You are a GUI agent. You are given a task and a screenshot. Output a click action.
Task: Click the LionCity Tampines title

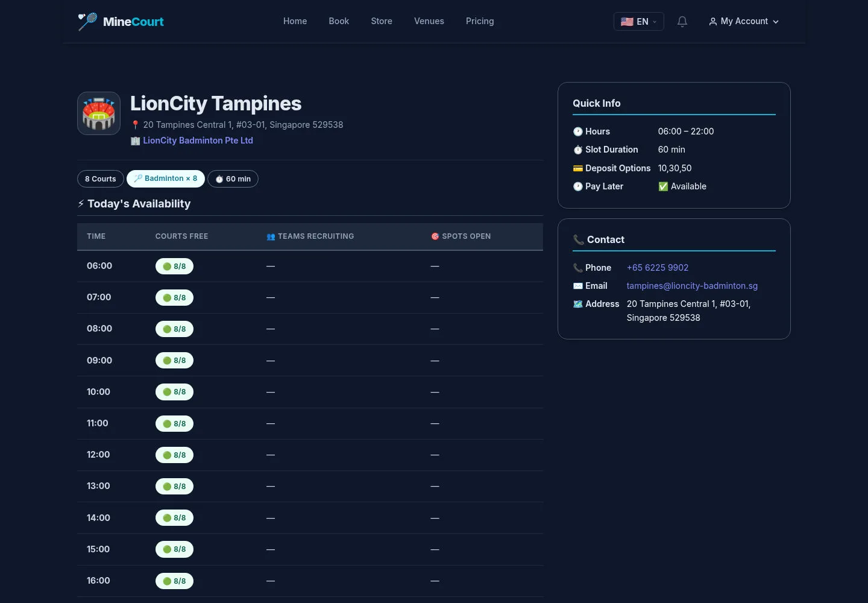(216, 104)
